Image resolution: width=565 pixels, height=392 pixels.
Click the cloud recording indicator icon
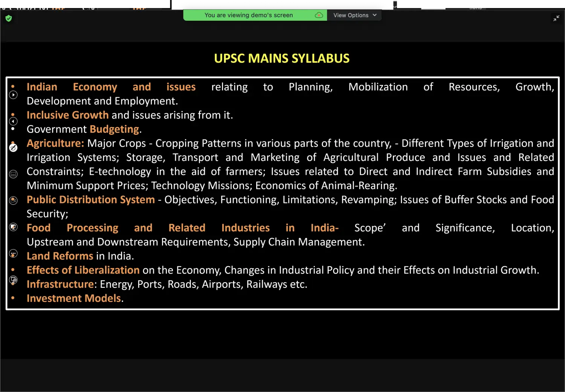(319, 15)
